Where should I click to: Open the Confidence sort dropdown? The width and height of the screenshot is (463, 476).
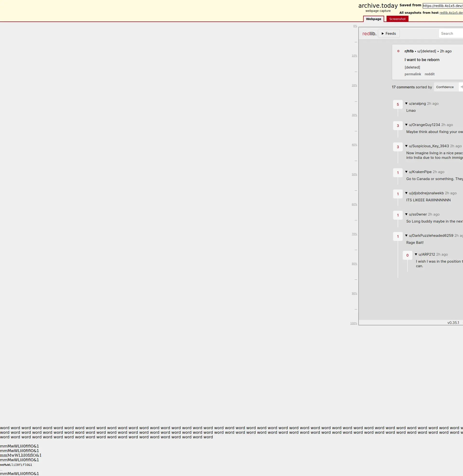click(445, 87)
